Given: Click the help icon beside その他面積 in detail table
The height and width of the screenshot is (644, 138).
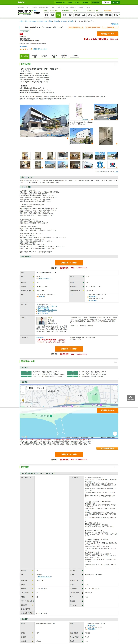Looking at the screenshot, I should pyautogui.click(x=83, y=287).
